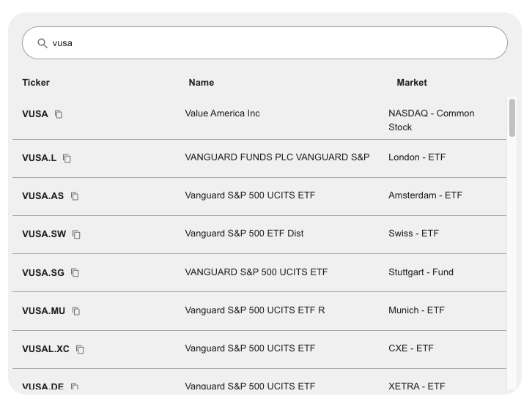Select the Amsterdam - ETF market row
The height and width of the screenshot is (407, 532).
click(x=425, y=195)
